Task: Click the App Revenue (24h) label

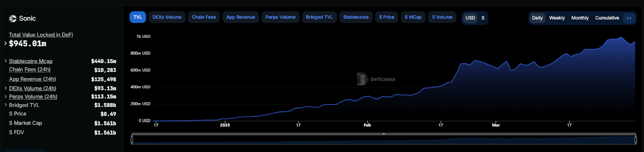Action: click(33, 79)
